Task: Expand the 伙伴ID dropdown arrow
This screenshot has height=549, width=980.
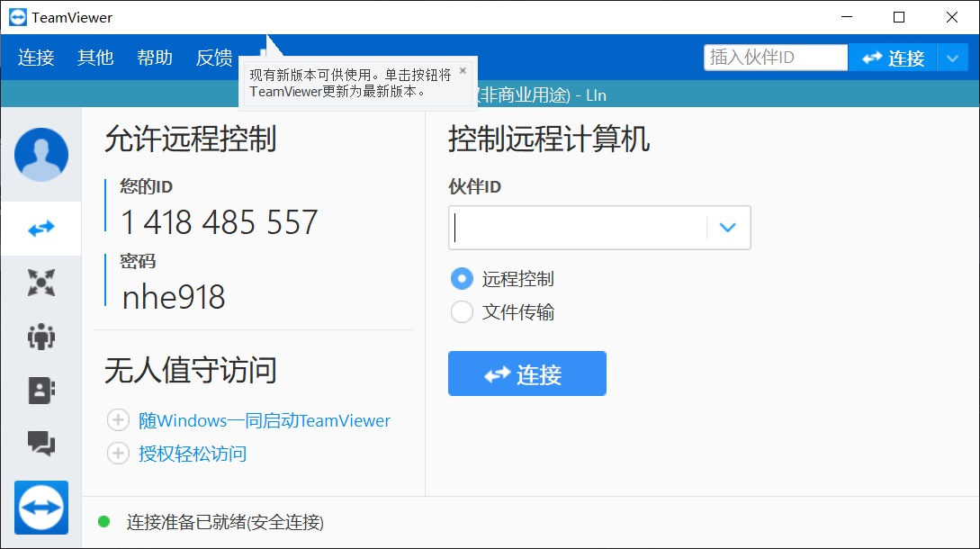Action: (727, 228)
